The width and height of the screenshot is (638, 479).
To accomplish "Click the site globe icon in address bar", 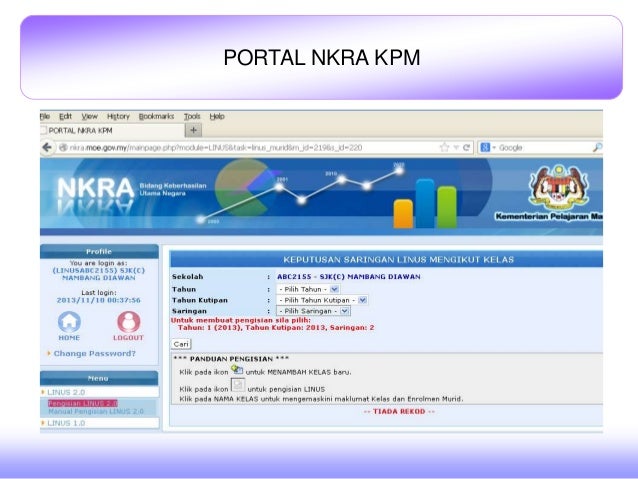I will [63, 147].
